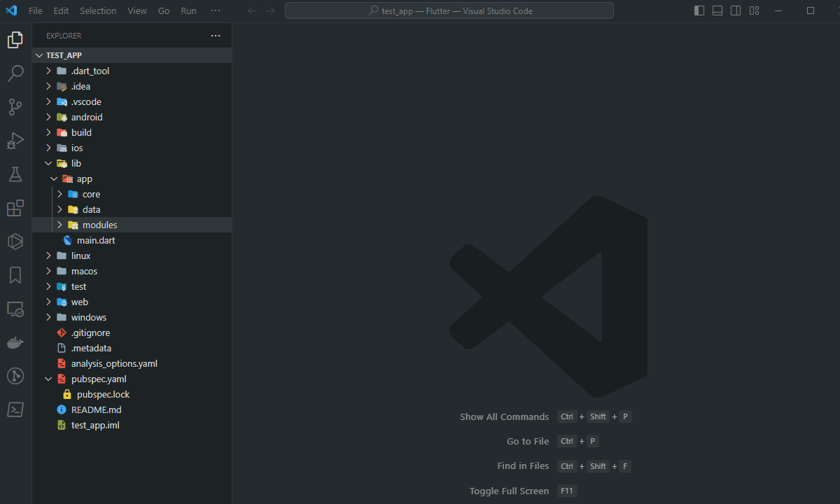Click the Find in Files hint text
Screen dimensions: 840x504
pyautogui.click(x=523, y=465)
